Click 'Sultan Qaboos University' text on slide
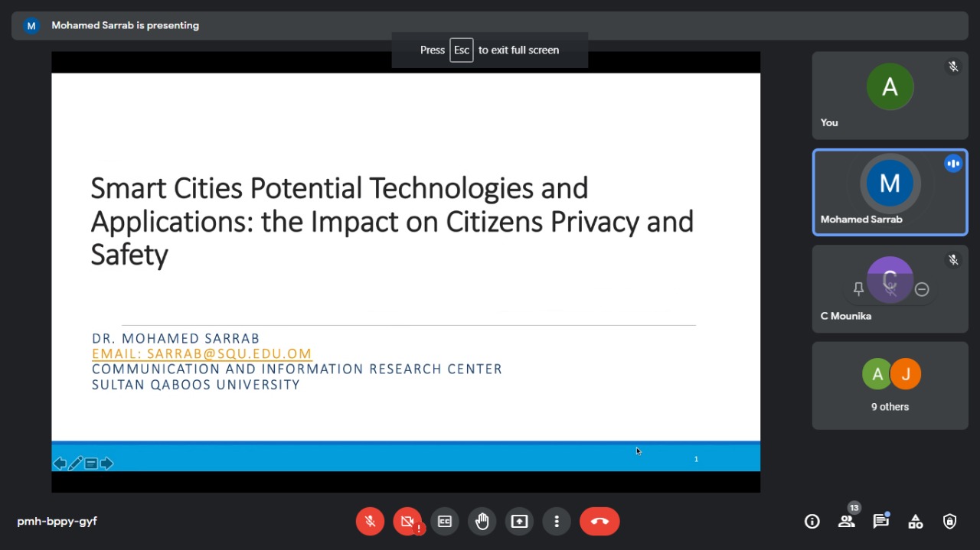 (x=196, y=385)
